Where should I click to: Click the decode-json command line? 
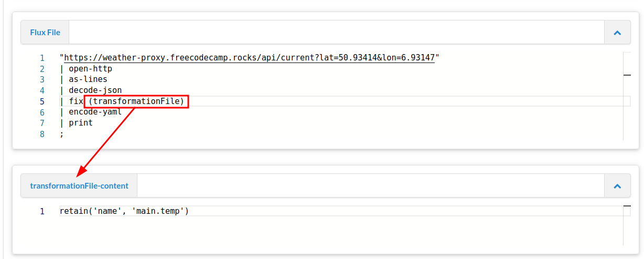click(x=91, y=90)
